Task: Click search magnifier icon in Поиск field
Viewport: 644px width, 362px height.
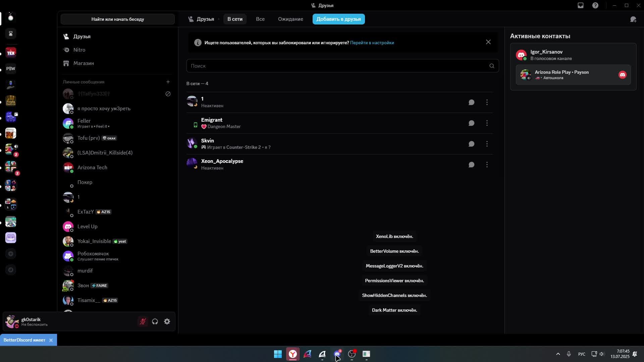Action: pyautogui.click(x=492, y=66)
